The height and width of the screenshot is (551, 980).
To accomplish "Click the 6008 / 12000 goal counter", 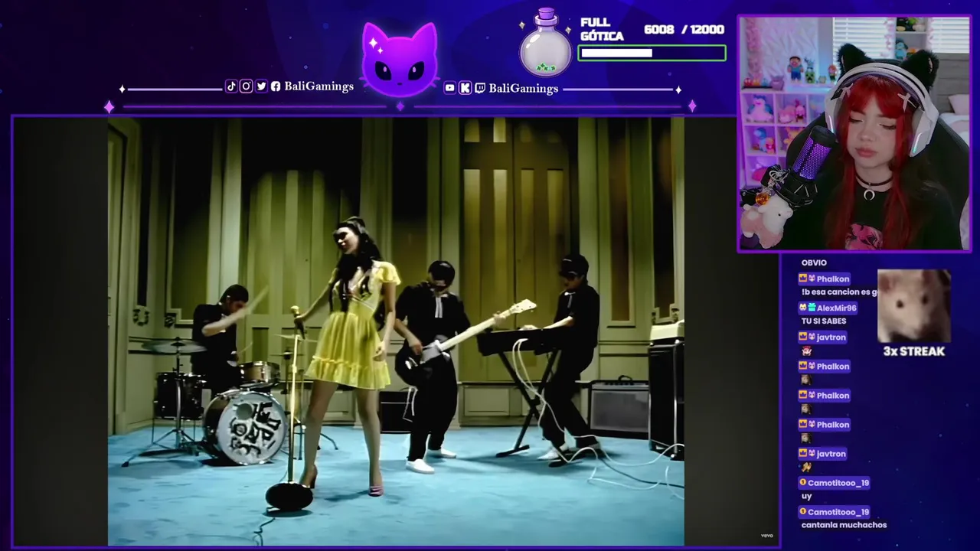I will (684, 29).
